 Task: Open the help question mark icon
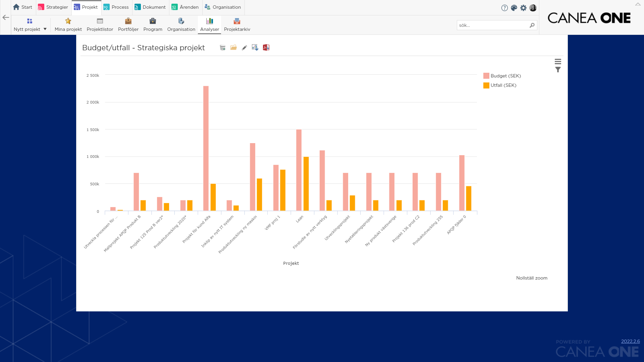click(504, 8)
